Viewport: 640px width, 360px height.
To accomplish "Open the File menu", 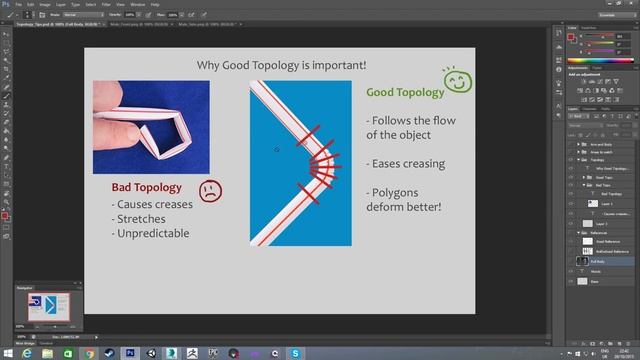I will 18,4.
